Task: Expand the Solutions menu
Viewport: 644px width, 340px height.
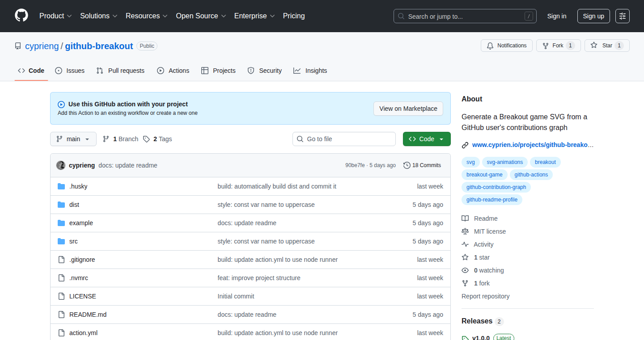Action: [99, 16]
